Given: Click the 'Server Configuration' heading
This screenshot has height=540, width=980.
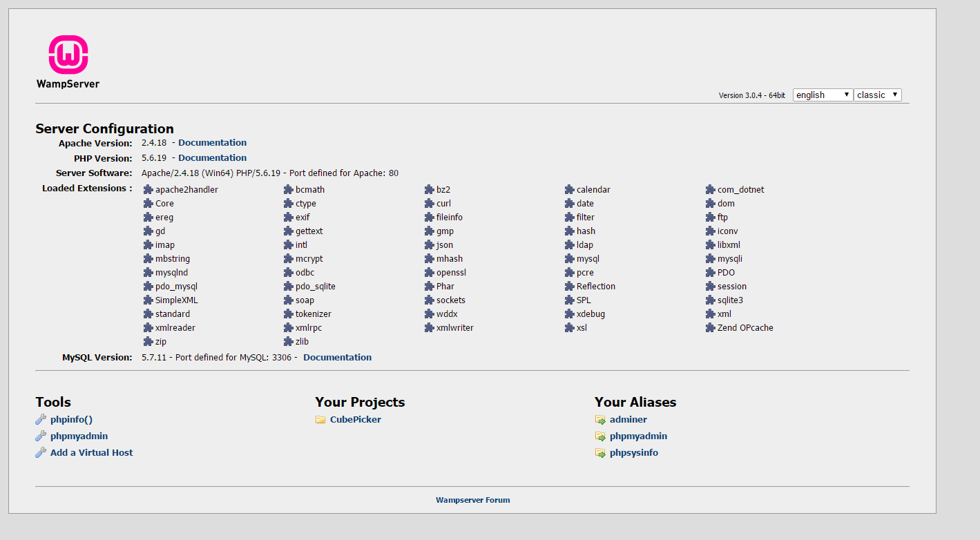Looking at the screenshot, I should click(104, 128).
